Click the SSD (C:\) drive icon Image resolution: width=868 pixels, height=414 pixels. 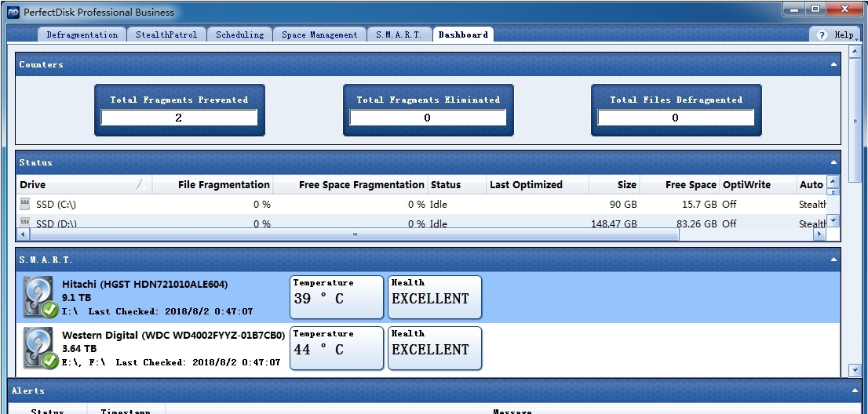pyautogui.click(x=25, y=204)
